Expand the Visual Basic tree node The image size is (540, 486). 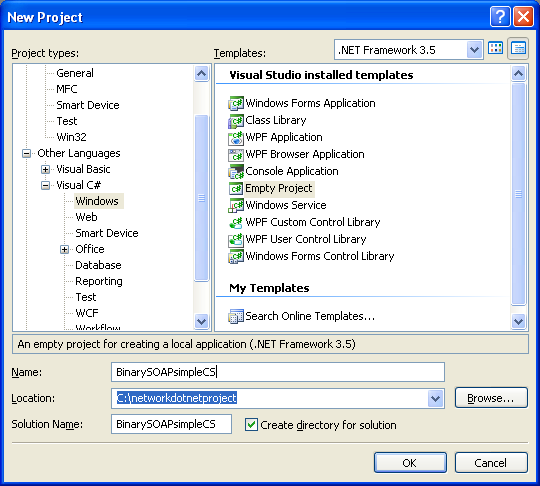coord(45,169)
